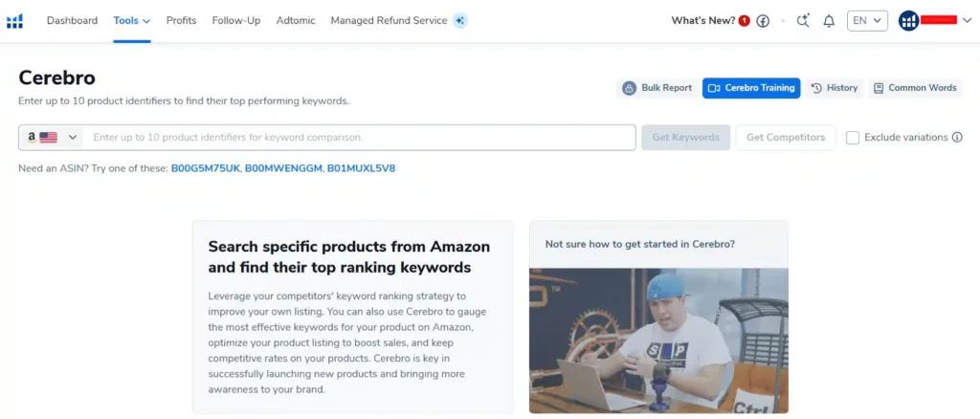Open the Profits menu item
The width and height of the screenshot is (980, 419).
[x=181, y=21]
